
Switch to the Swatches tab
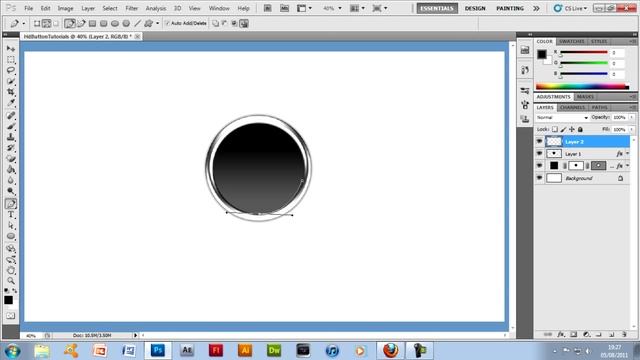pyautogui.click(x=571, y=42)
